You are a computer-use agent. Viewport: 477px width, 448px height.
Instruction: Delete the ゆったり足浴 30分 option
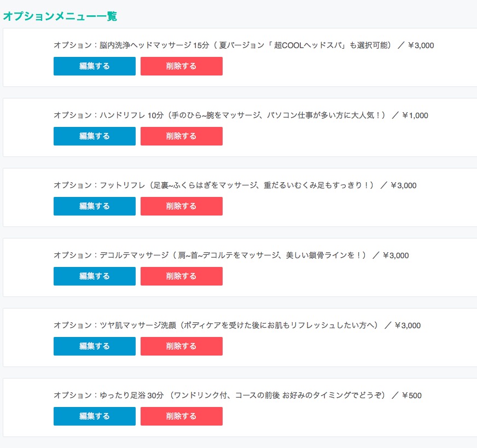coord(182,416)
